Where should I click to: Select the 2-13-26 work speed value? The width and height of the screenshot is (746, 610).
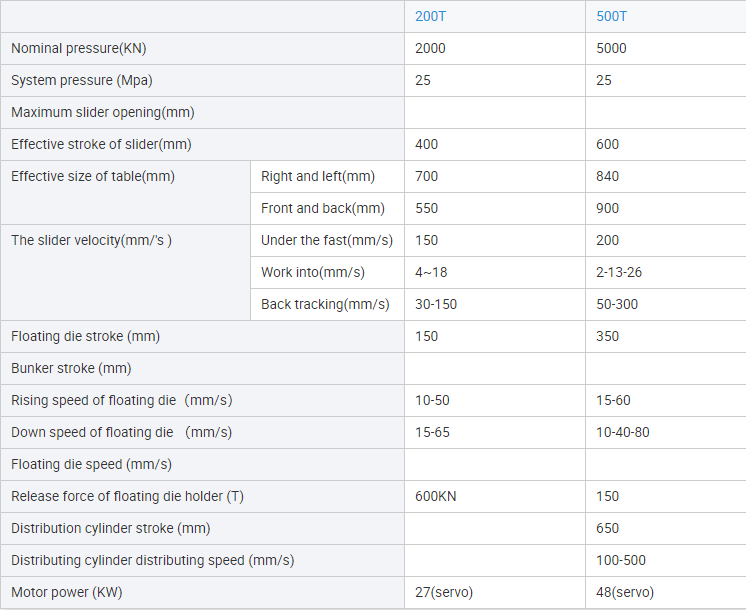tap(620, 273)
